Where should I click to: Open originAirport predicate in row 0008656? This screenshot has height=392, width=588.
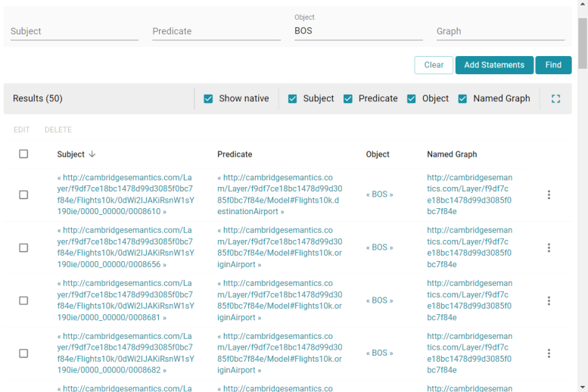click(280, 247)
